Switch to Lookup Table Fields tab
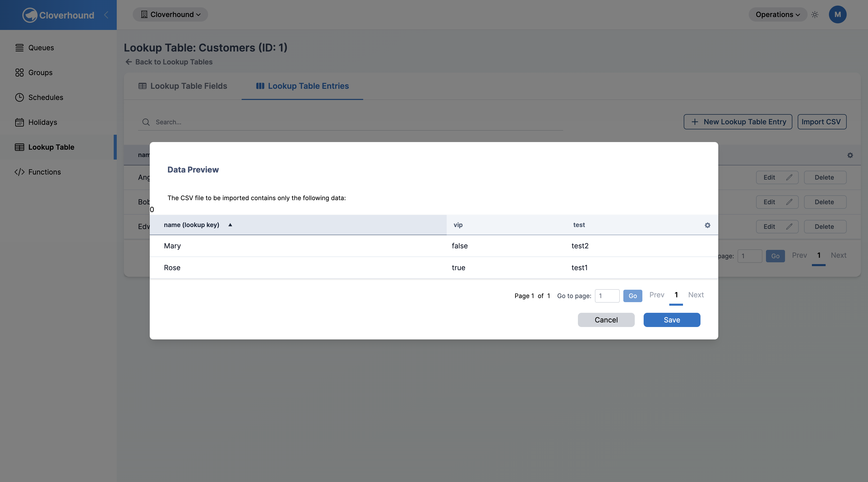This screenshot has height=482, width=868. (183, 86)
